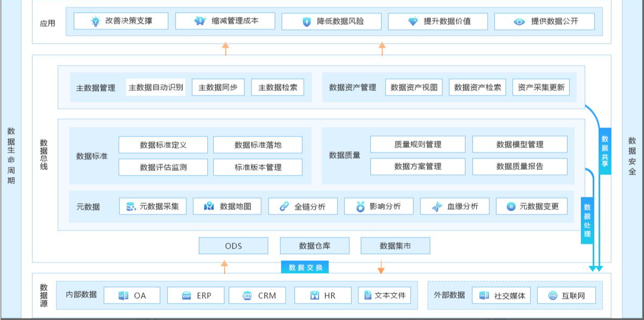Viewport: 644px width, 320px height.
Task: Click the globe icon beside 互联网
Action: click(x=553, y=295)
